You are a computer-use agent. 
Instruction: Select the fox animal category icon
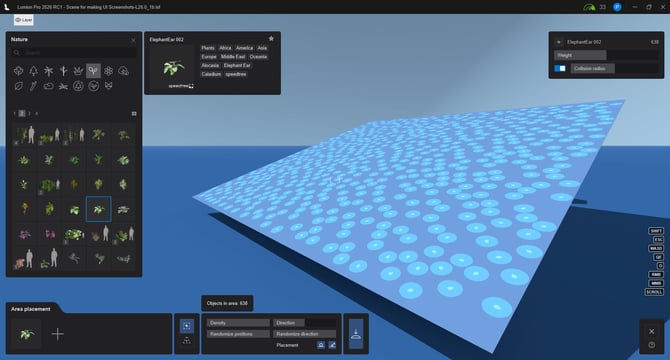109,86
